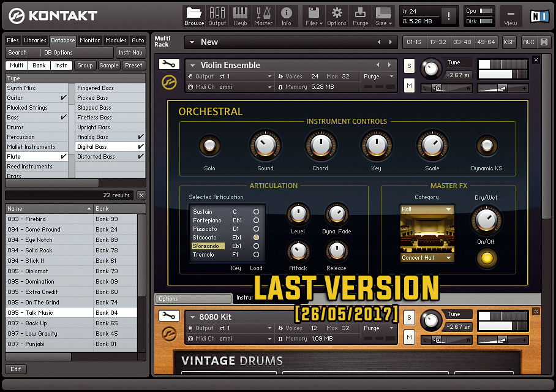Open Violin Ensemble Output st. 1 dropdown
This screenshot has height=392, width=556.
270,77
